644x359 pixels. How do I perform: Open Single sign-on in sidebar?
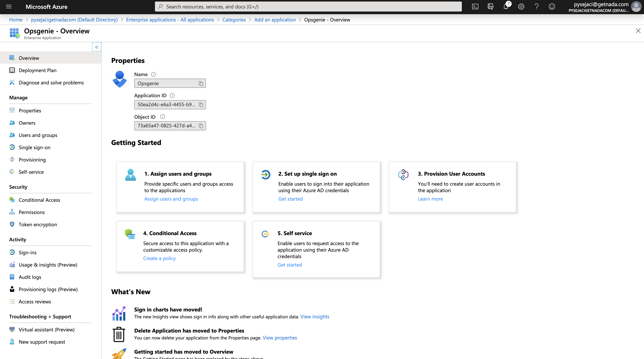pyautogui.click(x=34, y=147)
